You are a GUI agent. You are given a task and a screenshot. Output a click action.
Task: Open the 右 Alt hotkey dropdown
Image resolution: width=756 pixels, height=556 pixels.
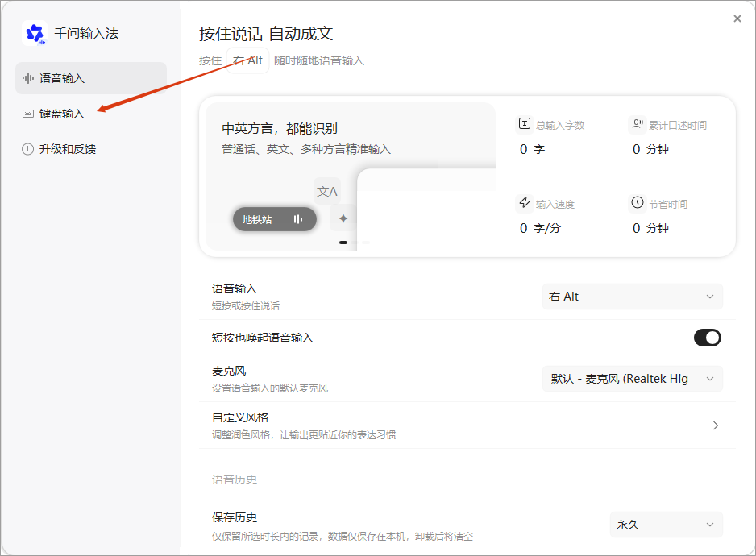633,297
